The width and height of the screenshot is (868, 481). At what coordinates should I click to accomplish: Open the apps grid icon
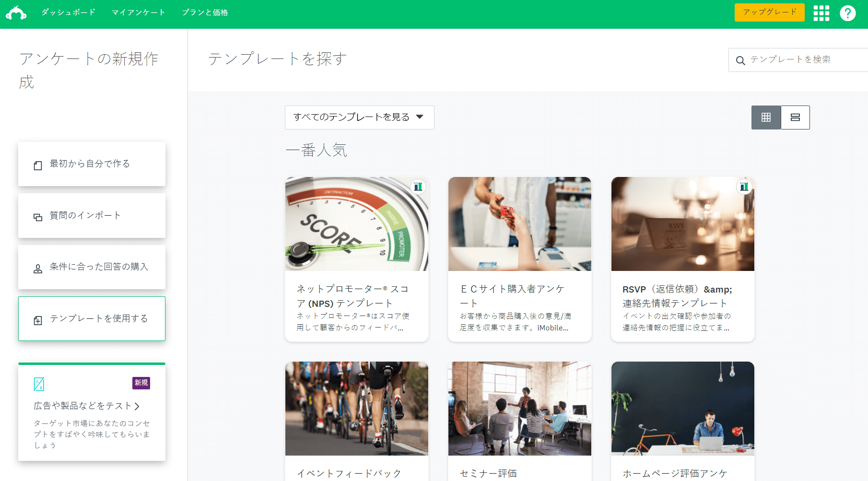pyautogui.click(x=821, y=13)
